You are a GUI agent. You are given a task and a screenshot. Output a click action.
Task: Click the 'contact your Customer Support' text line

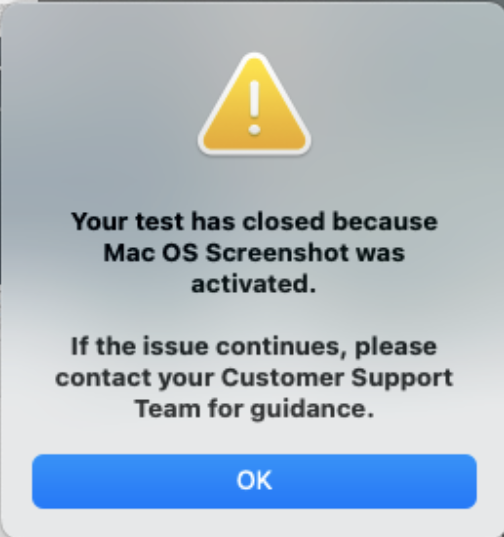coord(254,378)
